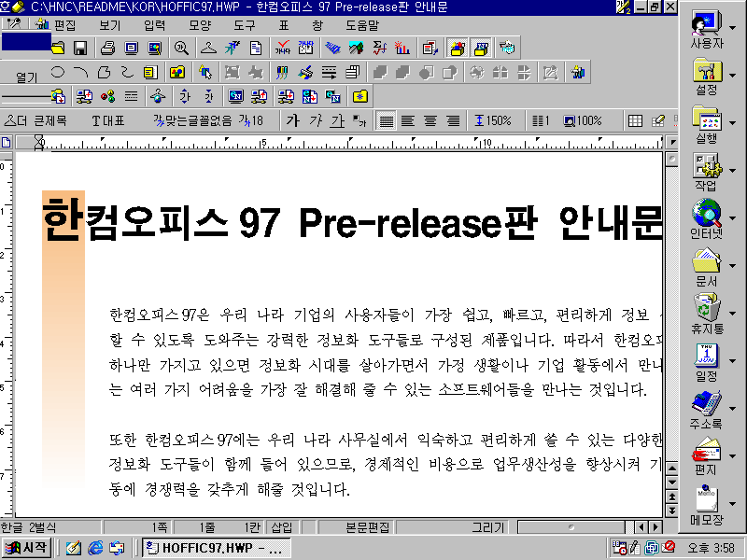Launch Internet Explorer from quick launch
Image resolution: width=747 pixels, height=560 pixels.
(95, 548)
